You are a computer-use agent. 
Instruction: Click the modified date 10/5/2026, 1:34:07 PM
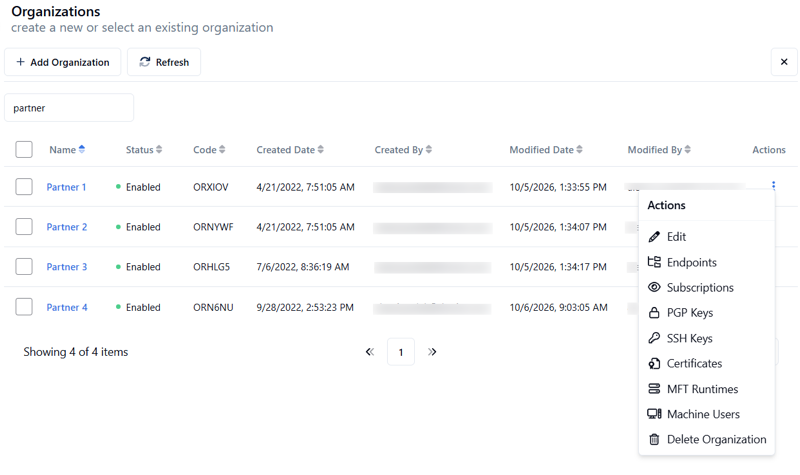[x=558, y=227]
